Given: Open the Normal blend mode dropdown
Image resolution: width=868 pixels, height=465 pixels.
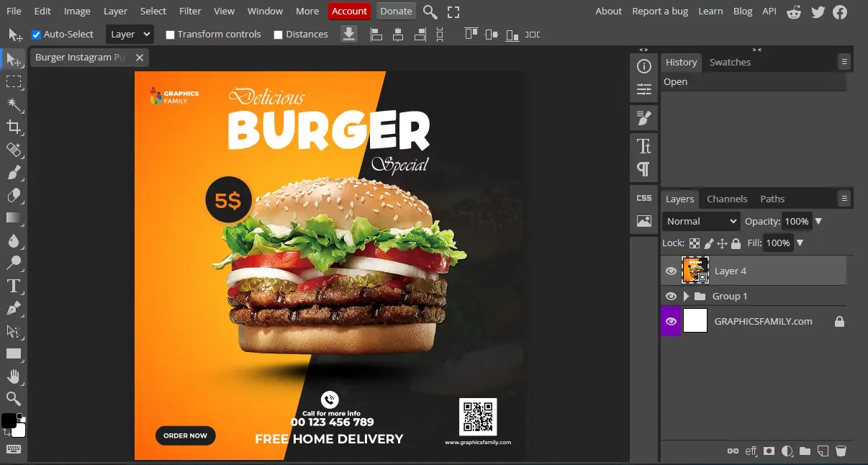Looking at the screenshot, I should pos(702,221).
